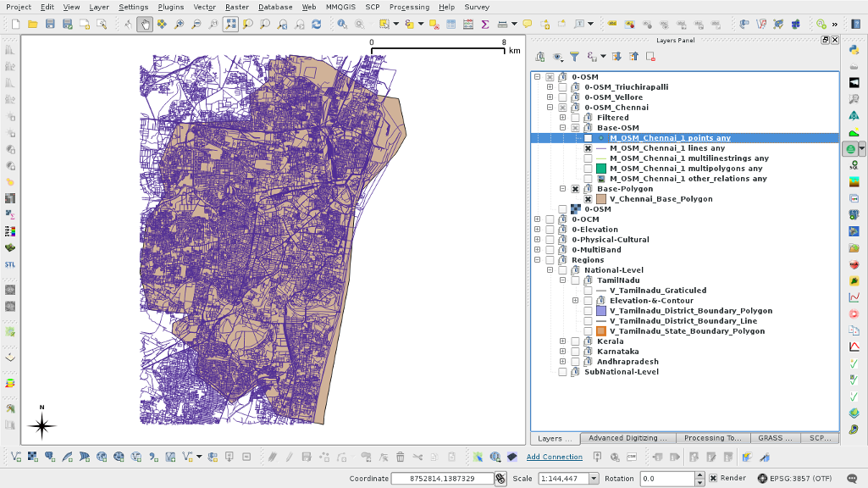The width and height of the screenshot is (868, 488).
Task: Click the Identify Features tool
Action: click(343, 25)
